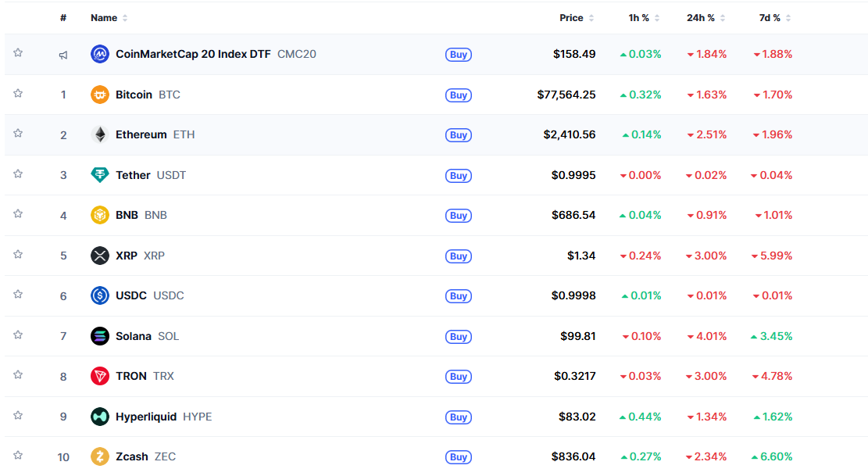This screenshot has width=868, height=476.
Task: Add Bitcoin to watchlist star
Action: click(x=18, y=94)
